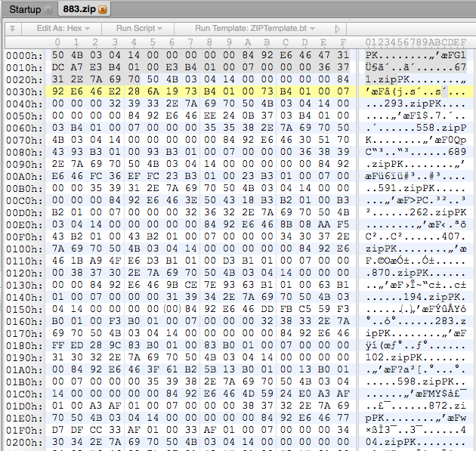Image resolution: width=476 pixels, height=451 pixels.
Task: Click byte EE in row 0050h
Action: [x=210, y=116]
